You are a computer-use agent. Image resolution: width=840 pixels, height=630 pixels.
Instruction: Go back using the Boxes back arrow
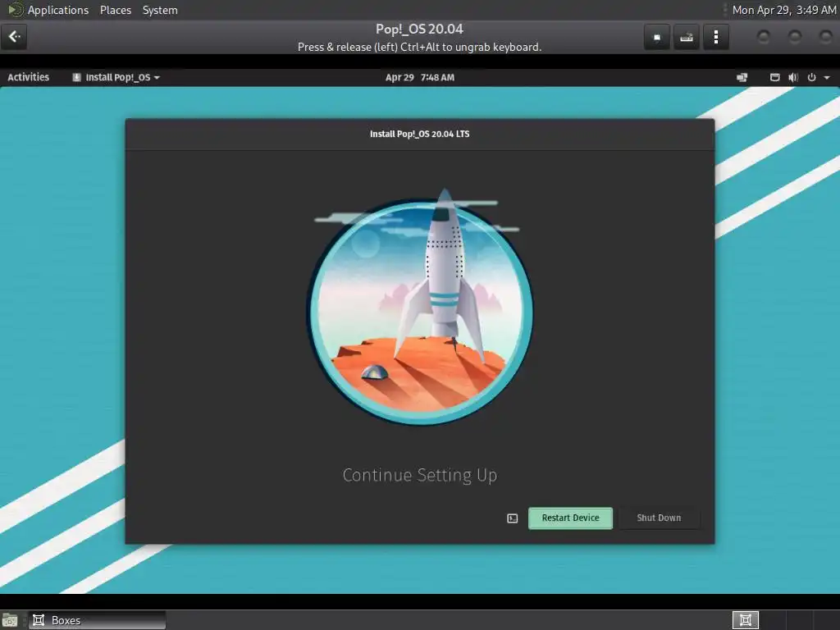click(14, 37)
